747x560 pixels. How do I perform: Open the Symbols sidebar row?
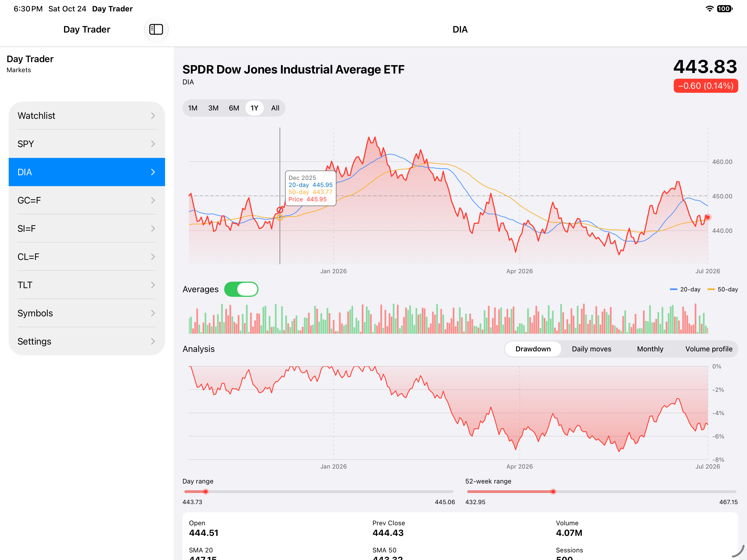pos(87,313)
